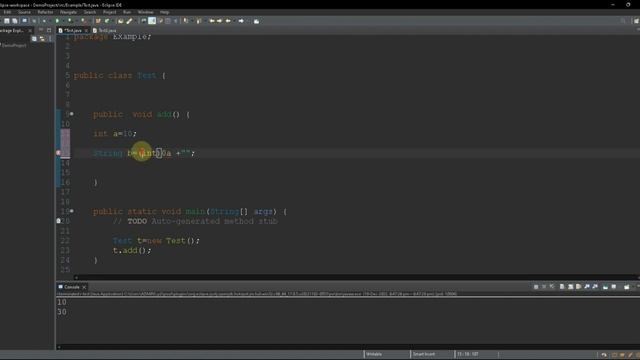Click the Back navigation arrow in the toolbar

228,21
